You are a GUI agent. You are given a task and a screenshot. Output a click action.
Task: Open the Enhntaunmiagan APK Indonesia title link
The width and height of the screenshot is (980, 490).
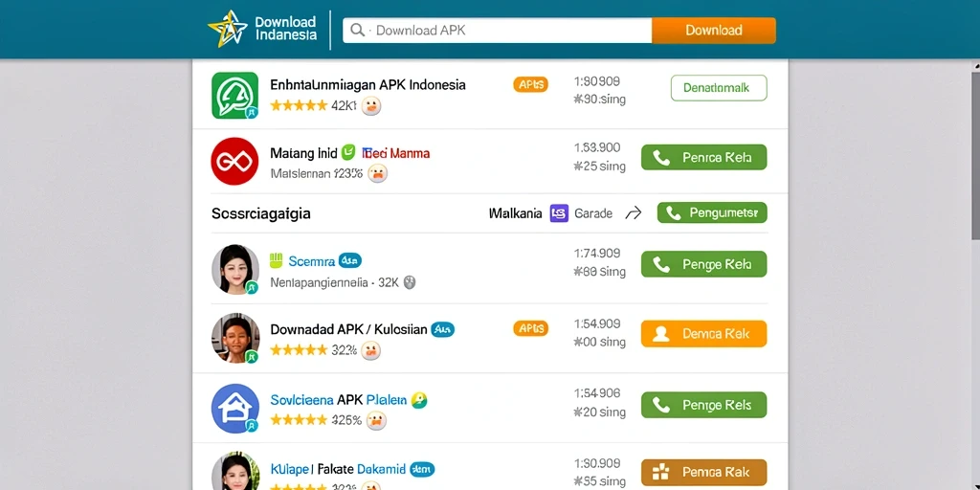tap(367, 85)
